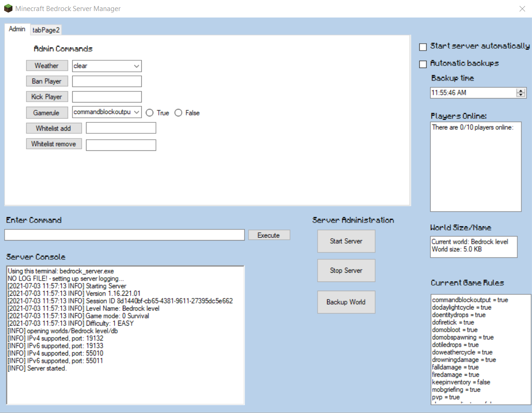Click console line 'IPv6 supported, port: 19133'
The width and height of the screenshot is (532, 413).
tap(56, 345)
